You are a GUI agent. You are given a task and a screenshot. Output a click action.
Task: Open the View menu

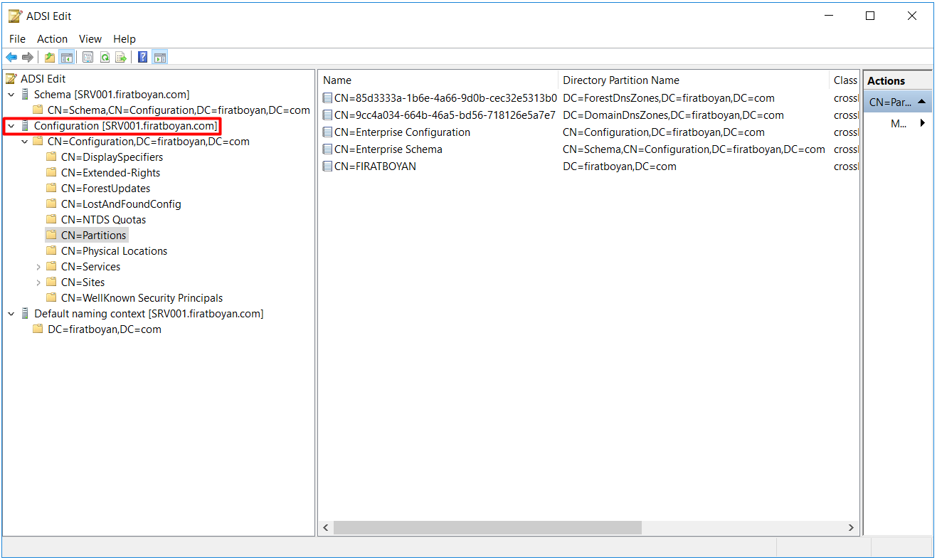90,39
